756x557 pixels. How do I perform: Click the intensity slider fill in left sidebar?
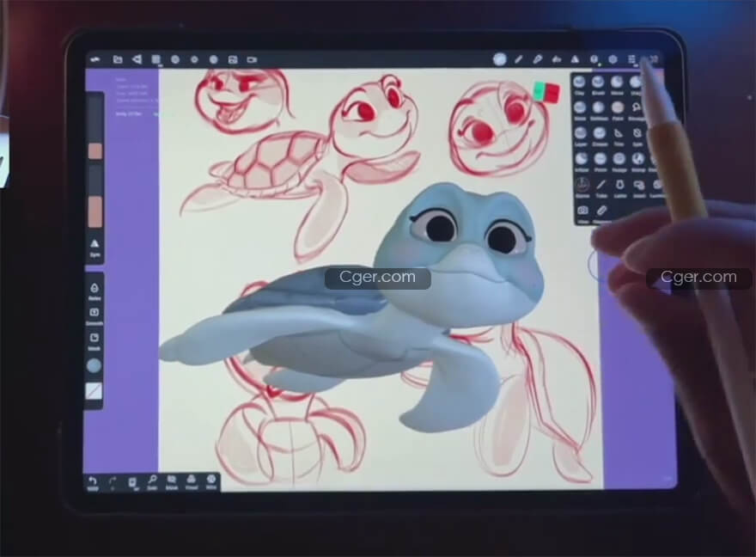pos(95,211)
